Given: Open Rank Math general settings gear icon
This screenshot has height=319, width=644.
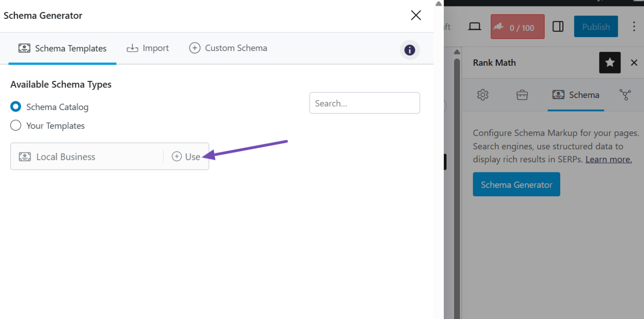Looking at the screenshot, I should click(482, 95).
